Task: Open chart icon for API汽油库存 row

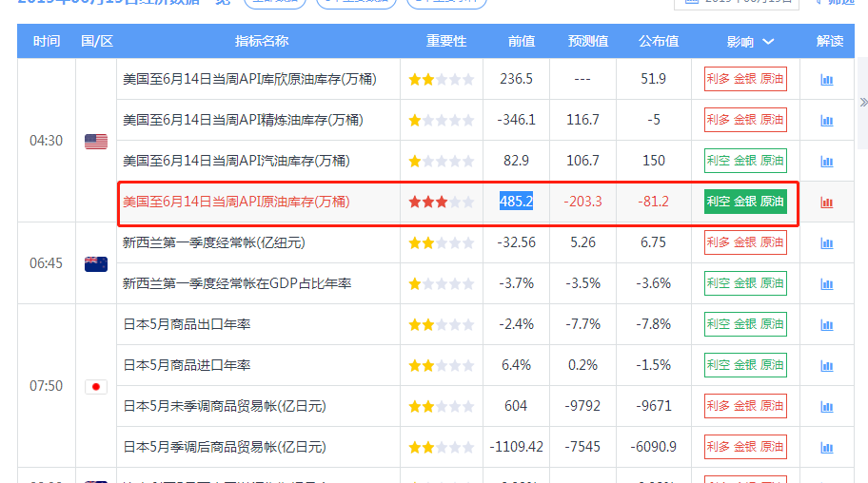Action: [826, 162]
